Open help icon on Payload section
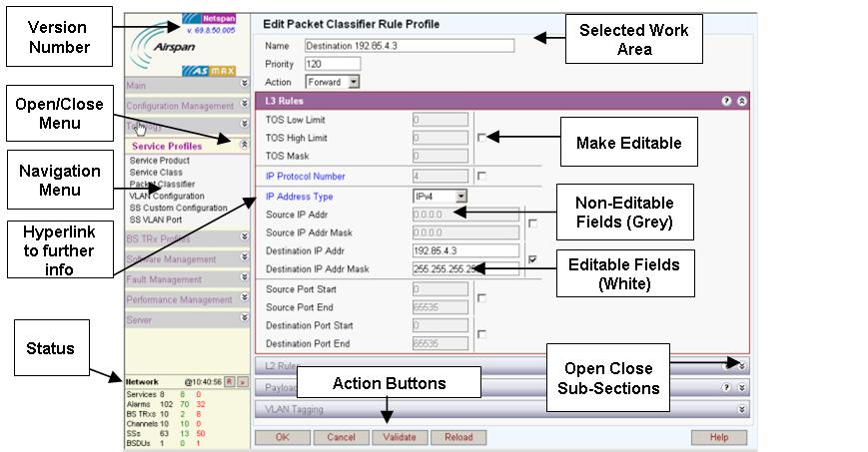Viewport: 868px width, 452px height. click(x=726, y=387)
